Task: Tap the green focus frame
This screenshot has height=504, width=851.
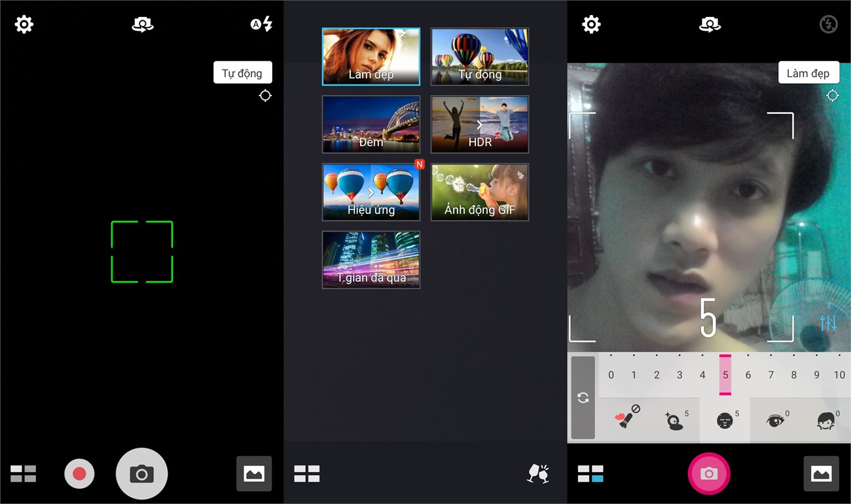Action: pyautogui.click(x=142, y=252)
